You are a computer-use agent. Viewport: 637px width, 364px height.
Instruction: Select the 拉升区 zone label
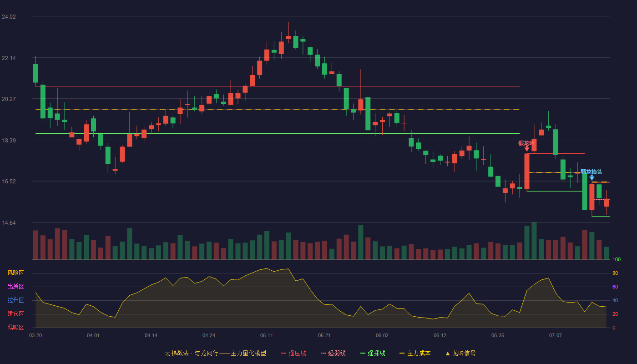(15, 300)
